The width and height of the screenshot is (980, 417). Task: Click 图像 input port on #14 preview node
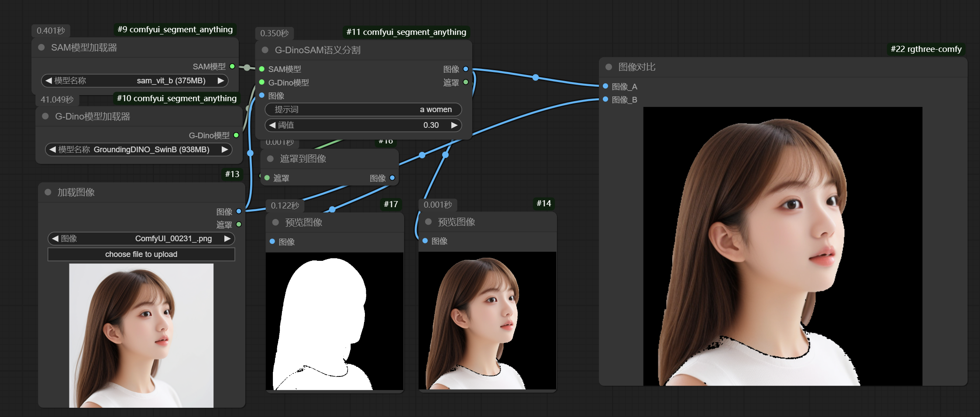[425, 241]
